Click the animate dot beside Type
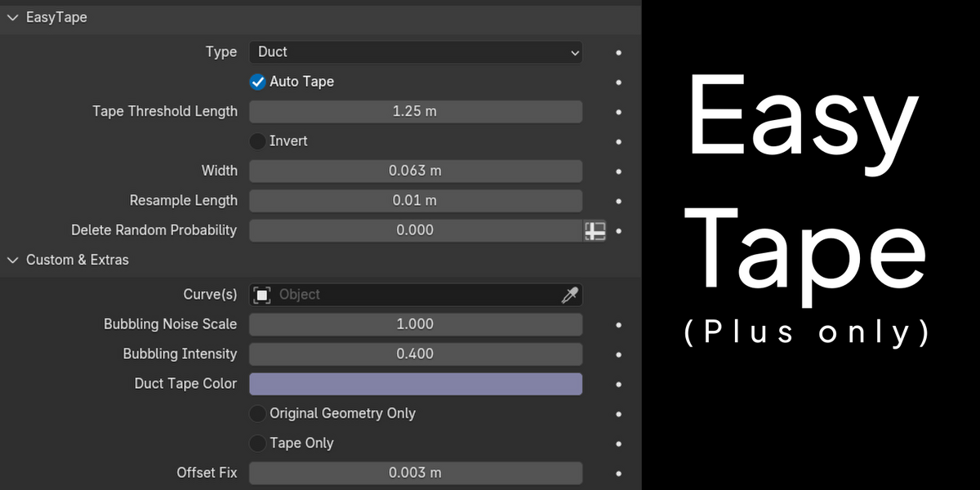This screenshot has height=490, width=980. point(619,52)
